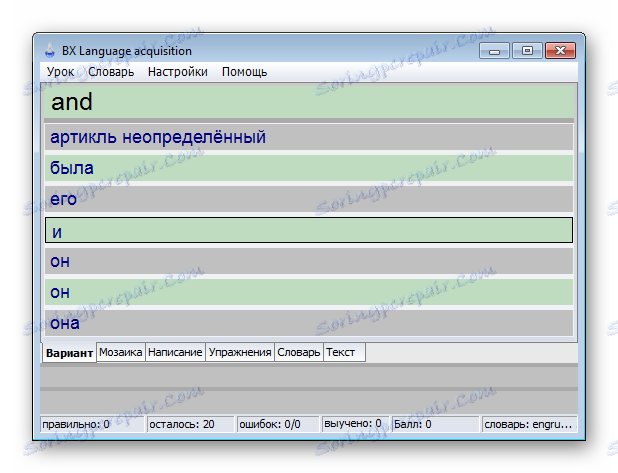Screen dimensions: 618x473
Task: Switch to the Написание tab
Action: (x=175, y=352)
